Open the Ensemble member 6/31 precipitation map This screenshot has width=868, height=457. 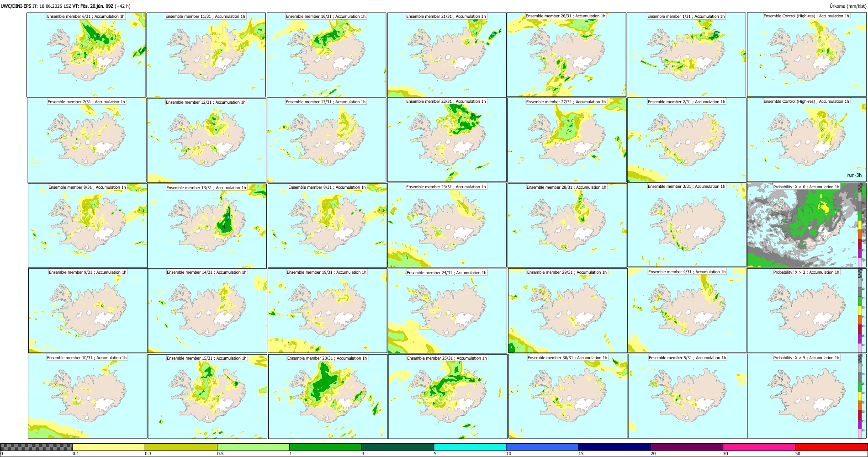[86, 55]
